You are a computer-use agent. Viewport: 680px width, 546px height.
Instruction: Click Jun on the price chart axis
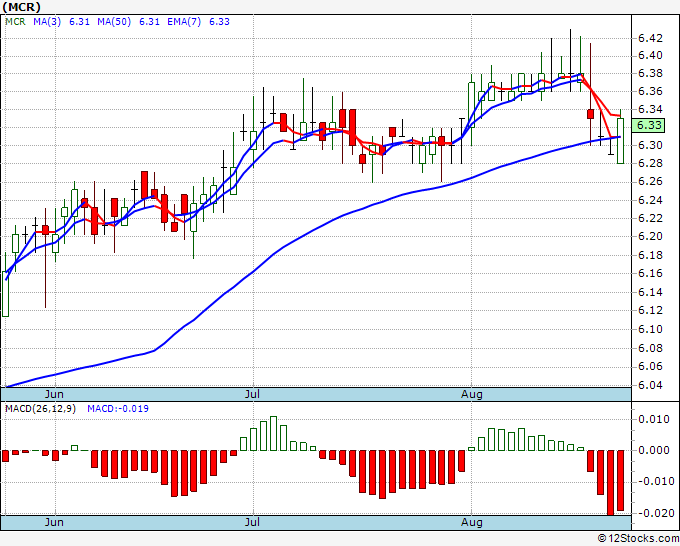pos(54,394)
